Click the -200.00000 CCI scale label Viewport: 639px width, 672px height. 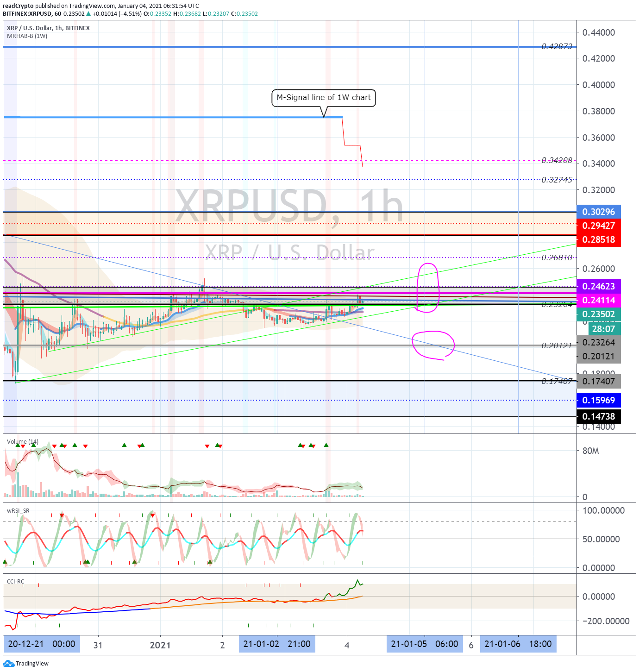(606, 621)
